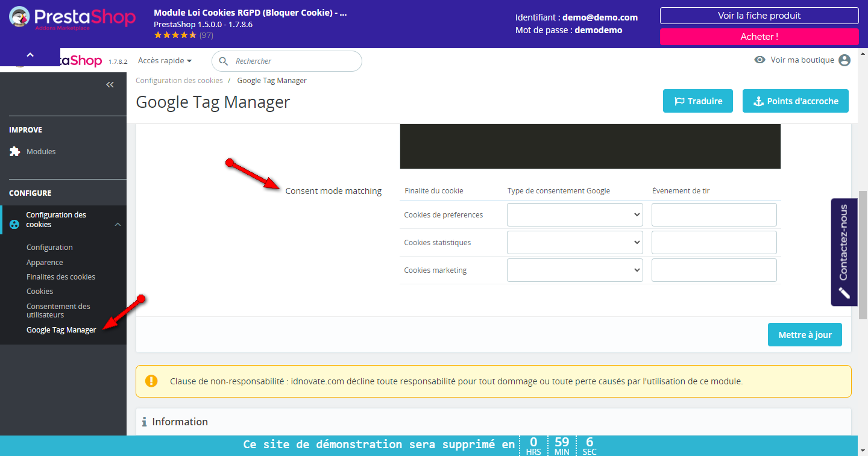Go to Apparence in the sidebar
The height and width of the screenshot is (456, 868).
tap(45, 263)
